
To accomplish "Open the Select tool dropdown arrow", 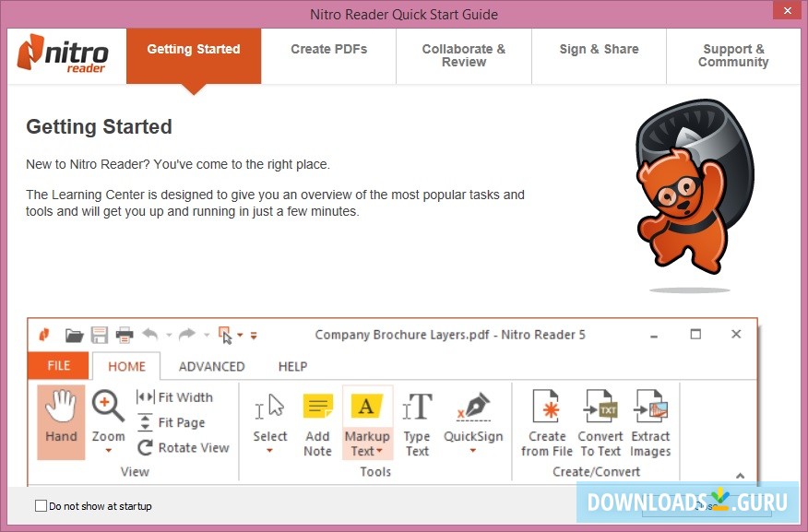I will (x=269, y=448).
